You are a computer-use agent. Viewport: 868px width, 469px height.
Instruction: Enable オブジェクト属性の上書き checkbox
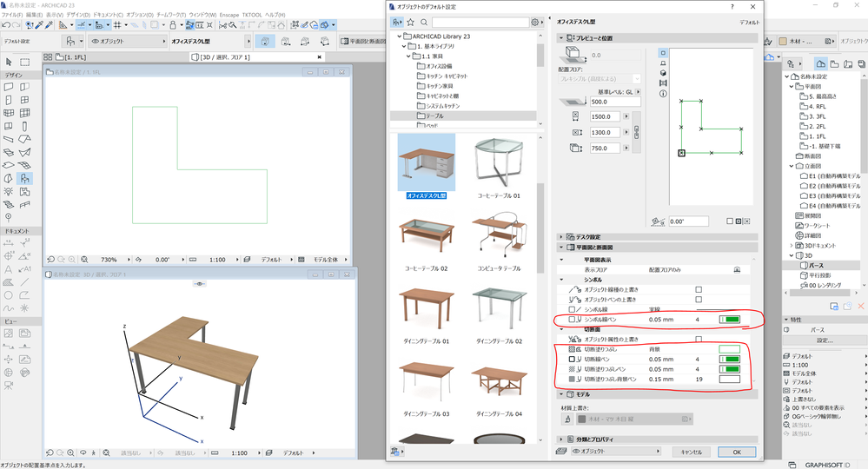[698, 339]
